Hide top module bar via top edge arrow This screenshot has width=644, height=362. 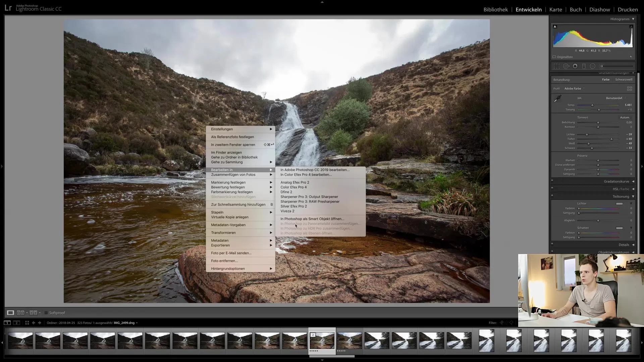322,2
